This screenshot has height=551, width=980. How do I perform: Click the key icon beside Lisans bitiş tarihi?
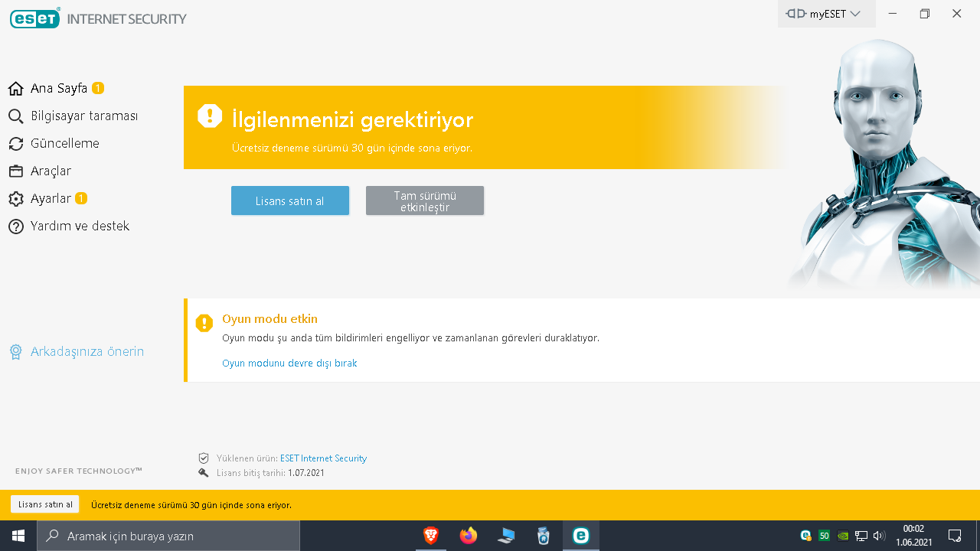204,473
